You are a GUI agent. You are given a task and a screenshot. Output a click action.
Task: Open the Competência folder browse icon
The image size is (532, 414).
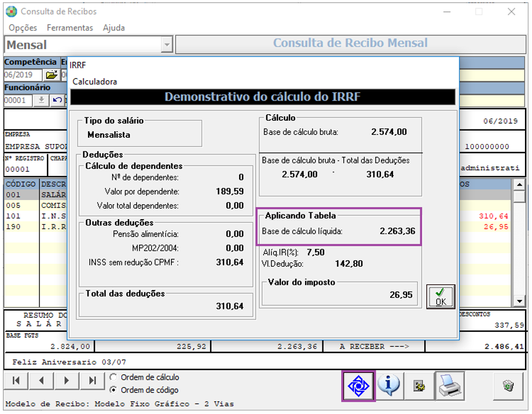[52, 75]
